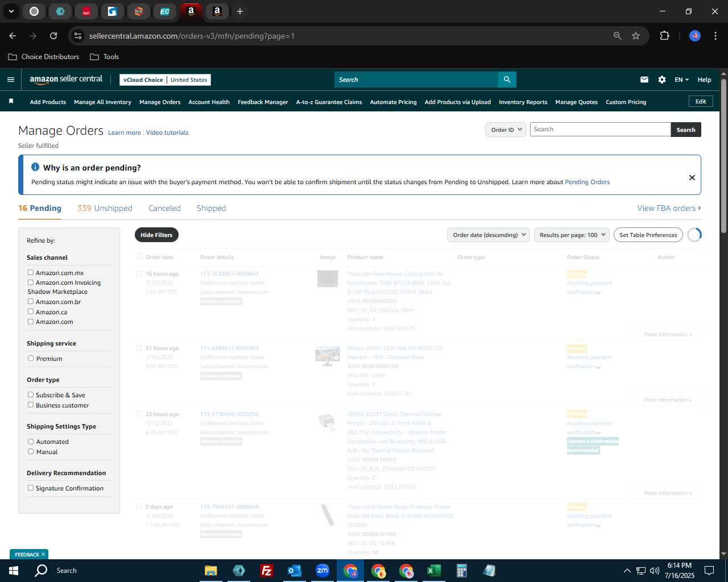728x582 pixels.
Task: Open Outlook from the taskbar
Action: click(x=294, y=571)
